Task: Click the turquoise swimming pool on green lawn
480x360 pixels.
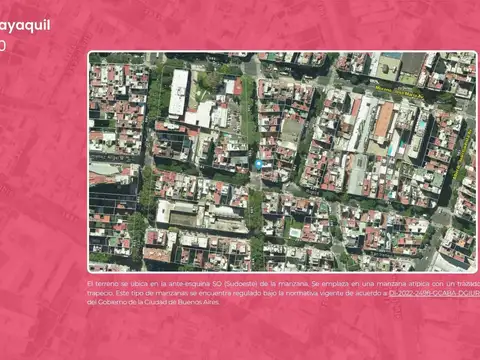Action: coord(295,232)
